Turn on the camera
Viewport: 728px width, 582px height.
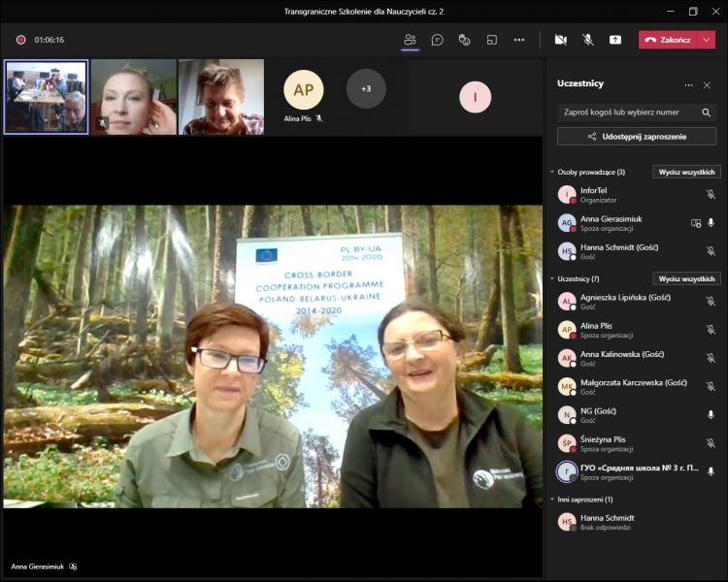(x=560, y=40)
